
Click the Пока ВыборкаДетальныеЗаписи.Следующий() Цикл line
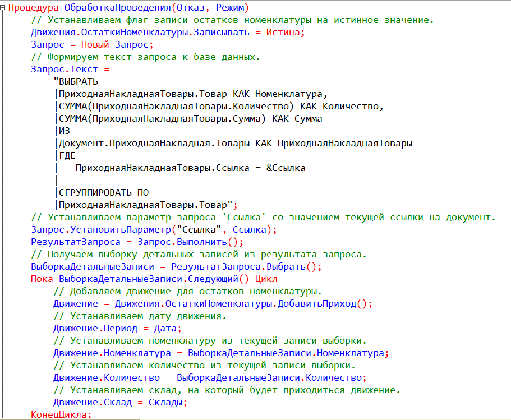154,279
